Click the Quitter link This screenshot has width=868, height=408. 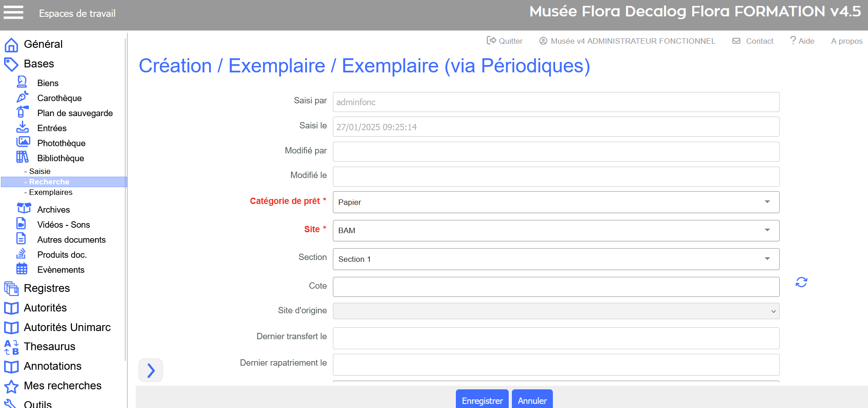pyautogui.click(x=505, y=41)
